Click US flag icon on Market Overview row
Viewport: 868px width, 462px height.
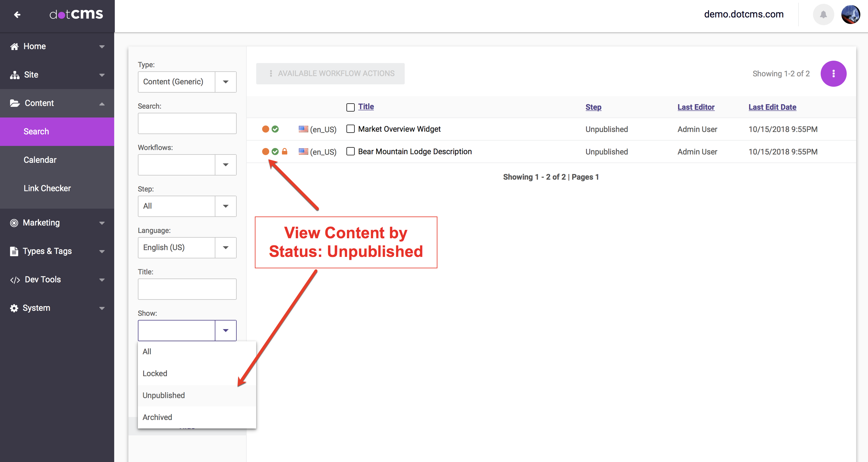tap(303, 129)
